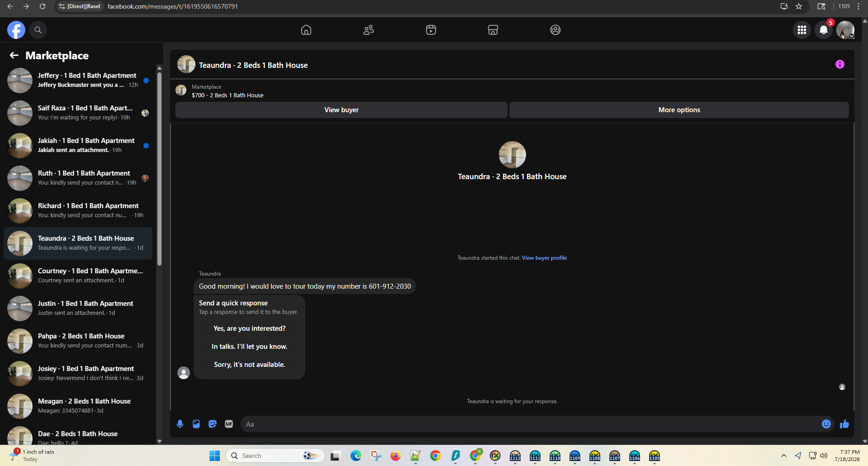Open Josiey 1 Bed 1 Bath Apartment chat
868x466 pixels.
pos(78,374)
